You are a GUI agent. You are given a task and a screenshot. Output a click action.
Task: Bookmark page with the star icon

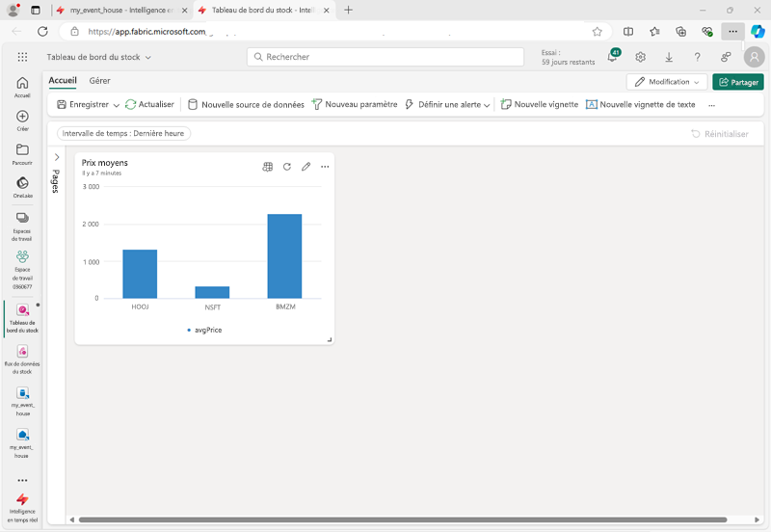[x=597, y=32]
